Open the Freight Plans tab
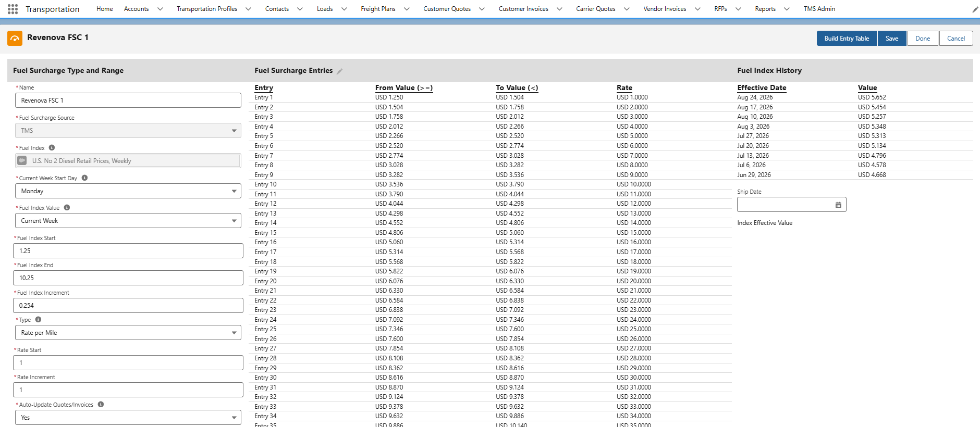980x427 pixels. point(378,9)
